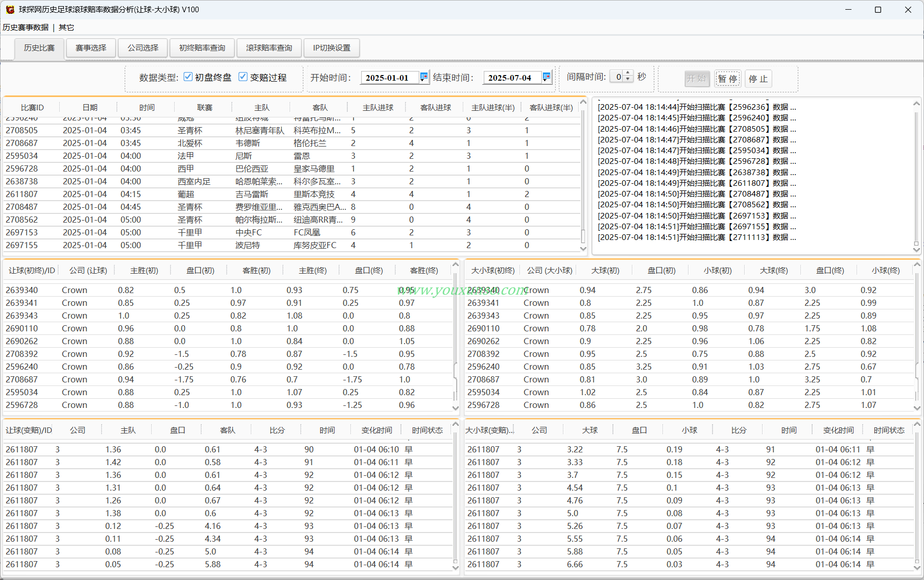Viewport: 924px width, 580px height.
Task: Switch to 滚球赔率查询 tab
Action: tap(269, 48)
